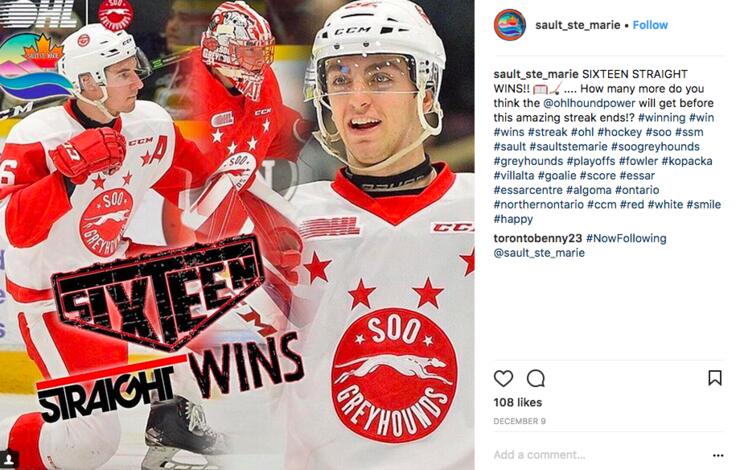The image size is (740, 470).
Task: Like the post with the heart icon
Action: click(x=503, y=378)
